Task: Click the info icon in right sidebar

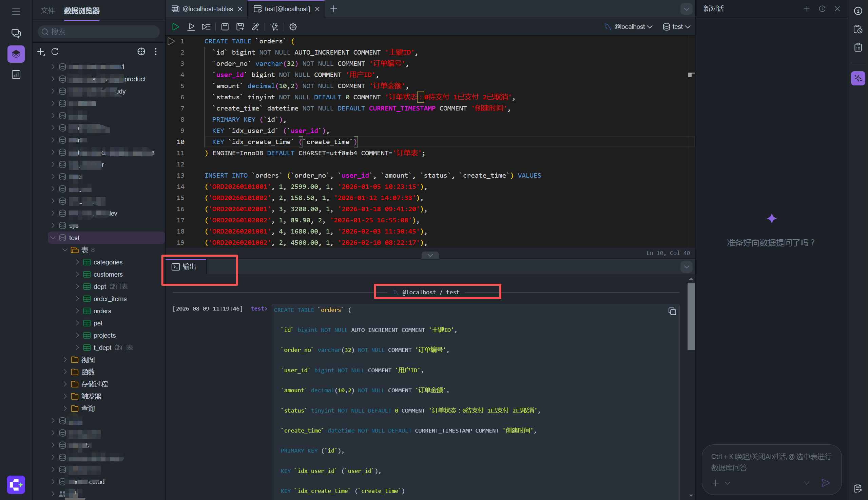Action: [x=858, y=11]
